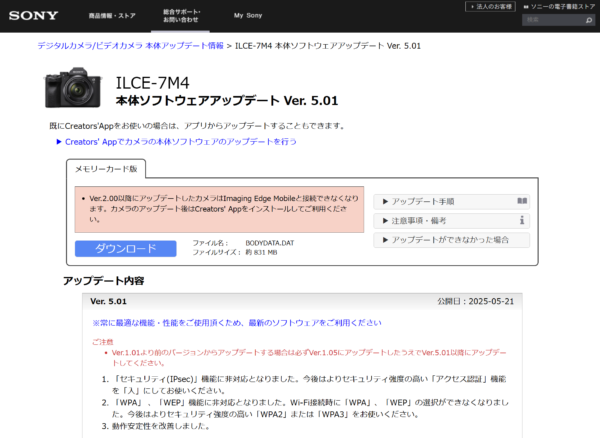
Task: Select the 約 831 MB file size text
Action: coord(261,252)
